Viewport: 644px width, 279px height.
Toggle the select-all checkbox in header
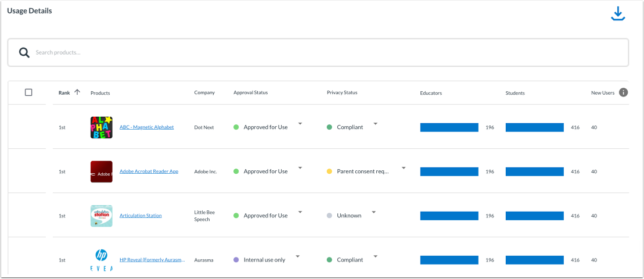pyautogui.click(x=28, y=92)
